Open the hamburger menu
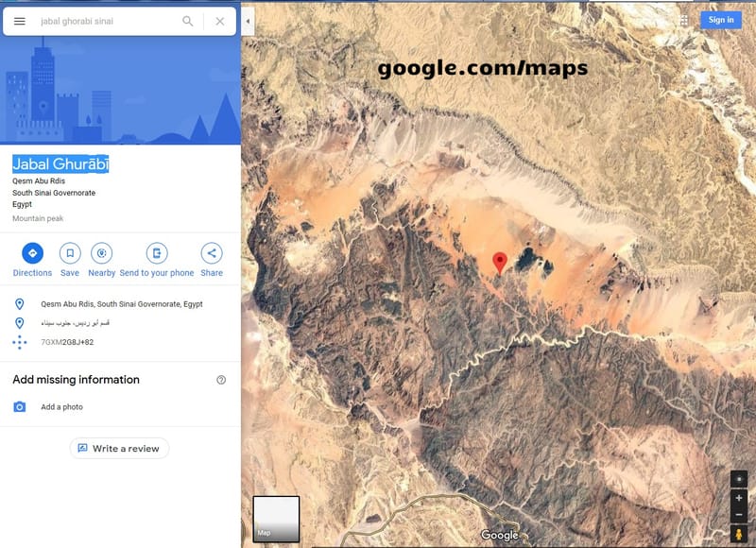This screenshot has height=548, width=756. 18,21
